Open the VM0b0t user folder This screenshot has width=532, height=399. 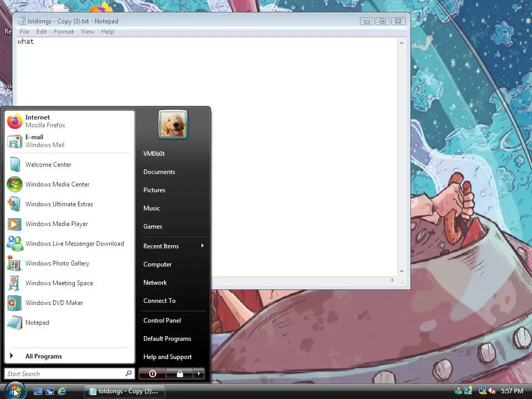pos(174,154)
